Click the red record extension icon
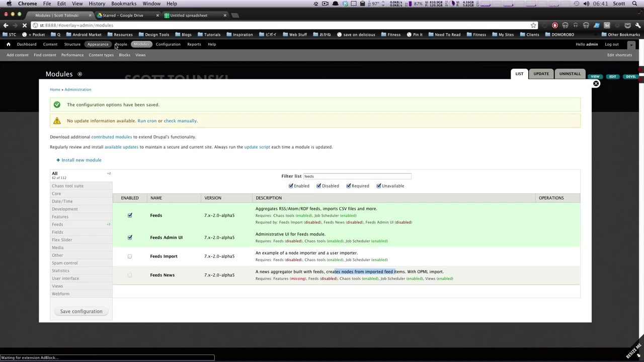Viewport: 644px width, 362px height. (555, 25)
